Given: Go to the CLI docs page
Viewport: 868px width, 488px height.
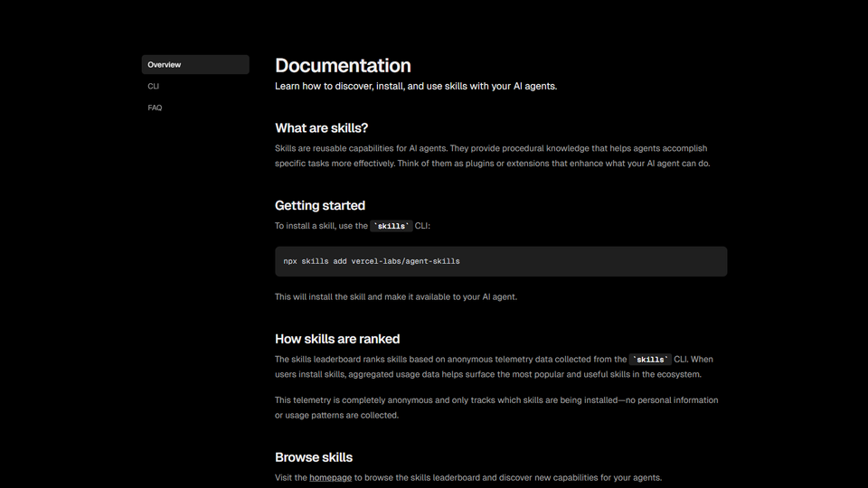Looking at the screenshot, I should click(154, 87).
